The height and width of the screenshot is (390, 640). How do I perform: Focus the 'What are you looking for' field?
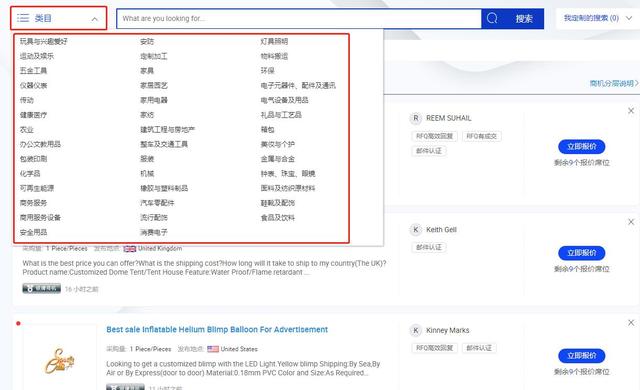click(299, 18)
